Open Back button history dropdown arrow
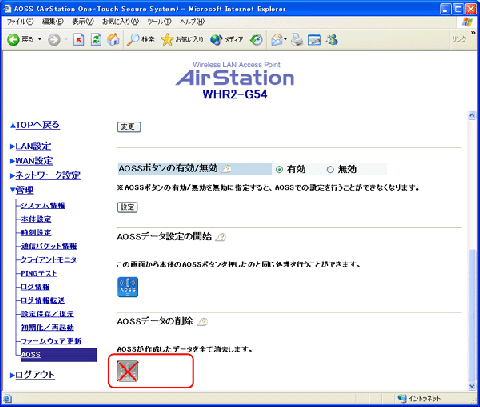This screenshot has height=407, width=480. [x=40, y=39]
